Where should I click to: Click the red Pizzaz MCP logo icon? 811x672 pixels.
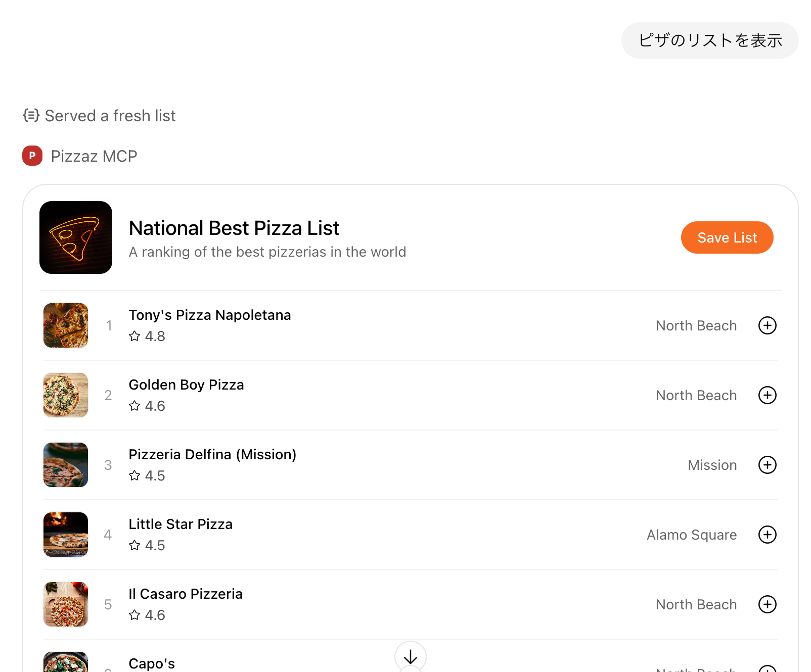[x=32, y=156]
